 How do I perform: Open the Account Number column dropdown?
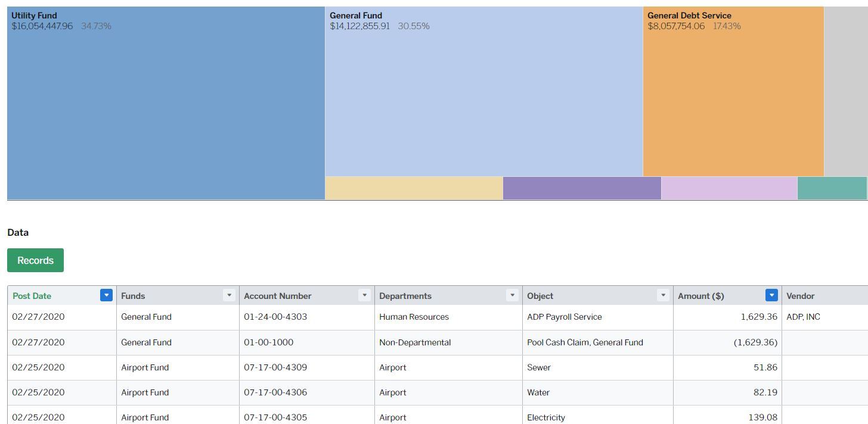point(365,294)
